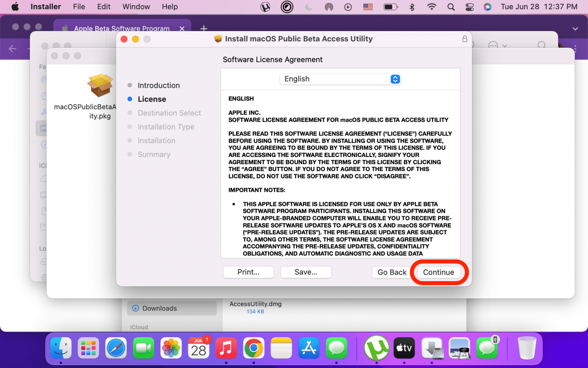Open the Trash in the Dock
The height and width of the screenshot is (368, 588).
coord(527,348)
